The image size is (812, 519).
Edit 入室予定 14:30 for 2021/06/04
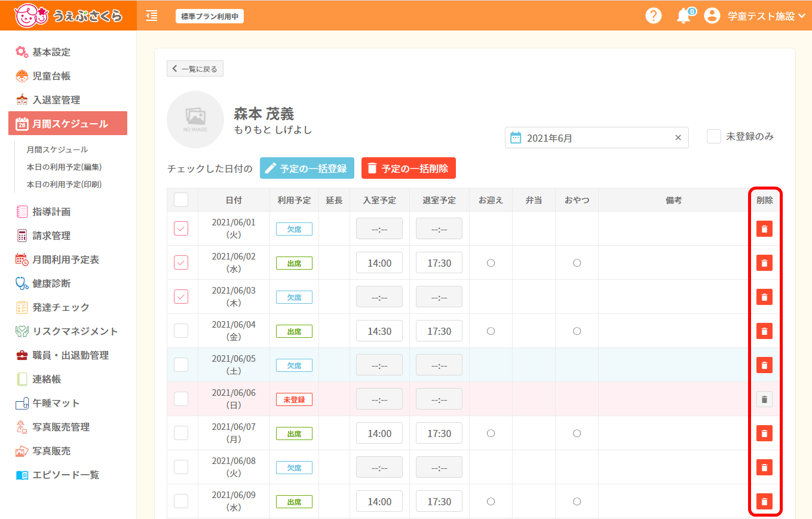[379, 331]
